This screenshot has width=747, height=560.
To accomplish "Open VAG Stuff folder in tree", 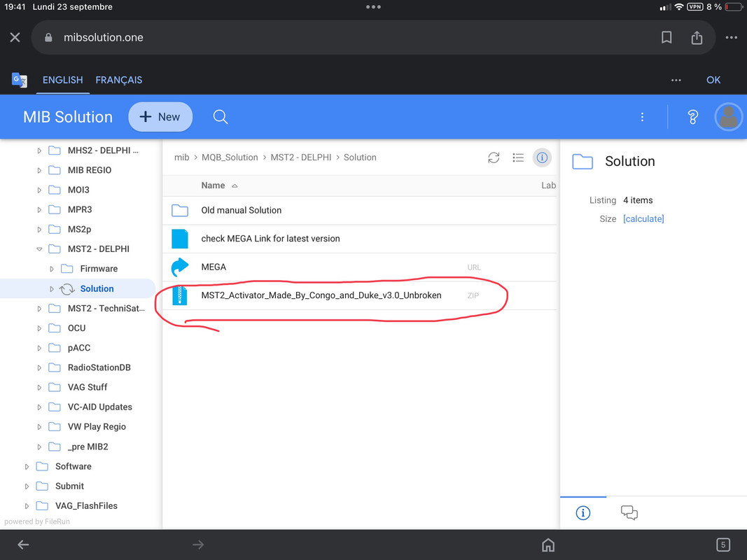I will [88, 387].
